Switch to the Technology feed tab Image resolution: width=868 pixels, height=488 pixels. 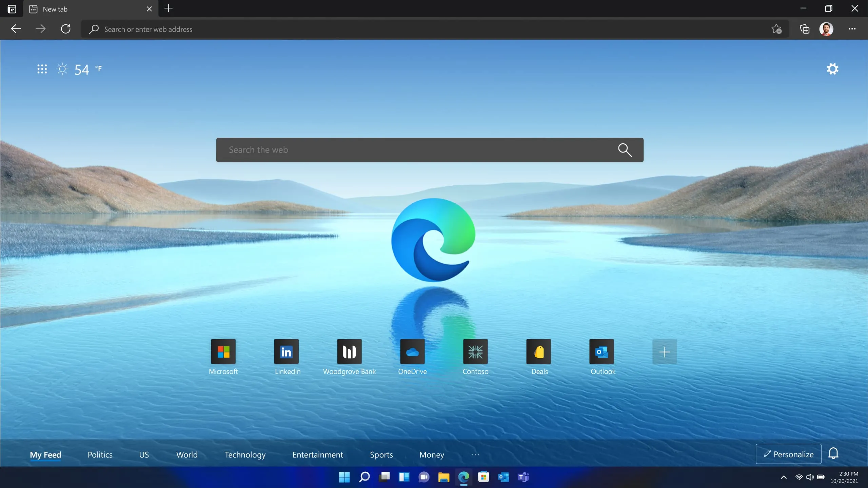tap(245, 455)
